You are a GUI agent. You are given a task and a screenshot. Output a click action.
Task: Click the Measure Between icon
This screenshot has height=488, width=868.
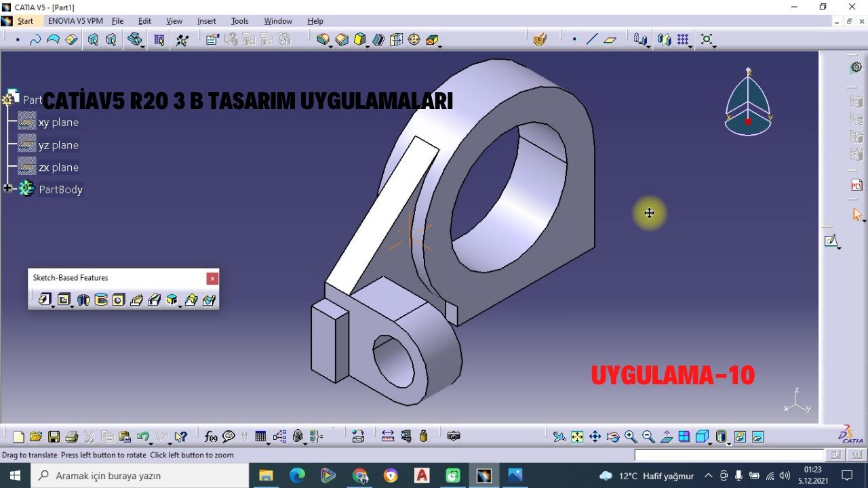(388, 436)
